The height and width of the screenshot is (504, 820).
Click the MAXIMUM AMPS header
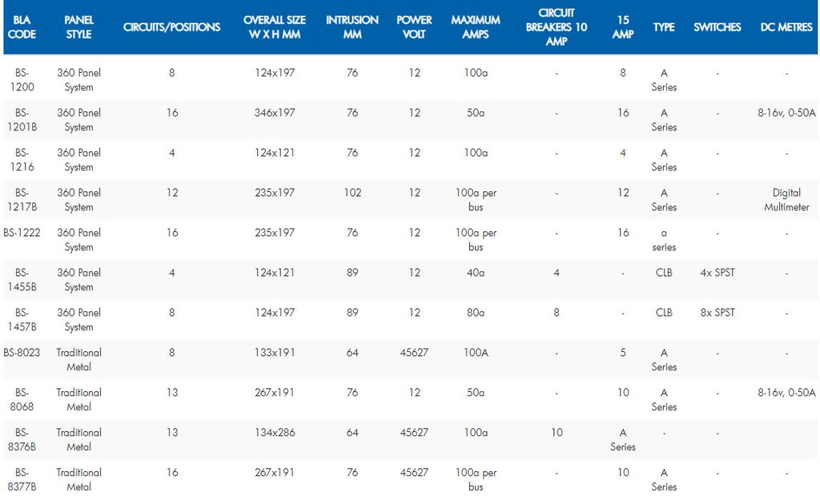pyautogui.click(x=476, y=27)
